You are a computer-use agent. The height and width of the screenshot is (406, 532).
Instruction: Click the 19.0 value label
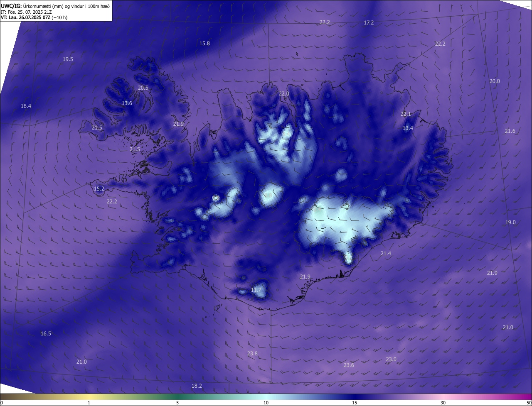[x=510, y=223]
